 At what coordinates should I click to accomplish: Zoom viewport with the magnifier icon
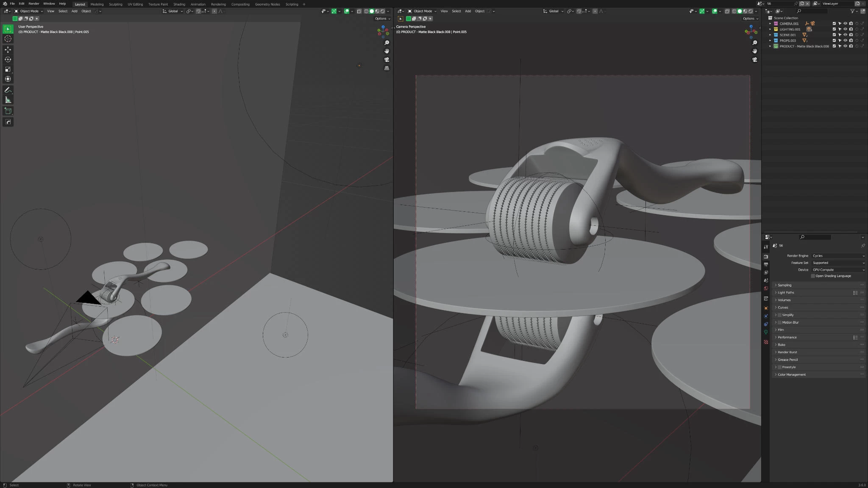pyautogui.click(x=387, y=42)
